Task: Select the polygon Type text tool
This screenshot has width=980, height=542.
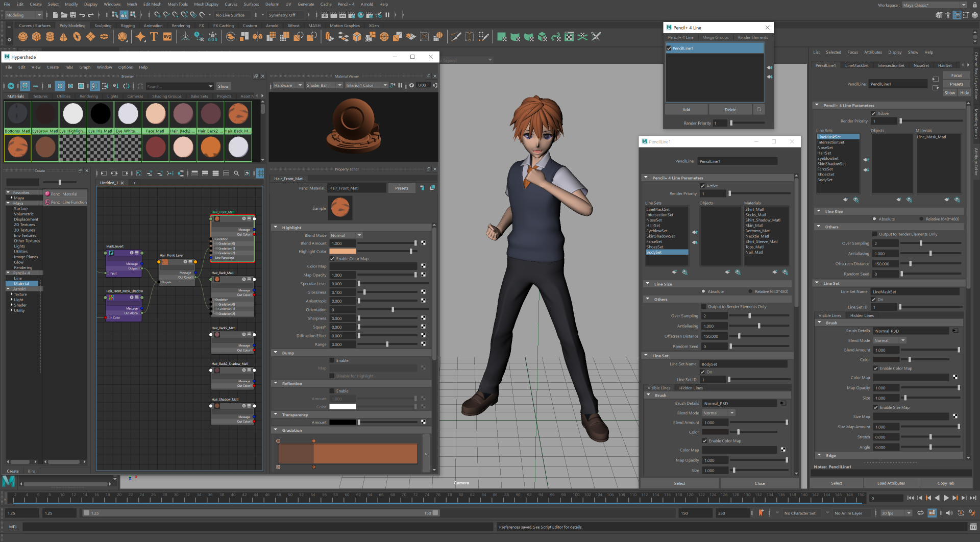Action: tap(154, 37)
